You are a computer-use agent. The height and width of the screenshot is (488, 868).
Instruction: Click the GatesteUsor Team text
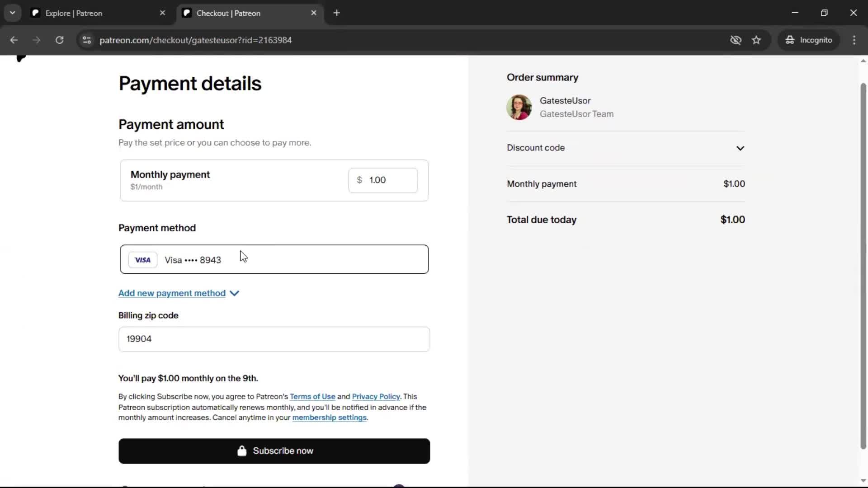576,114
